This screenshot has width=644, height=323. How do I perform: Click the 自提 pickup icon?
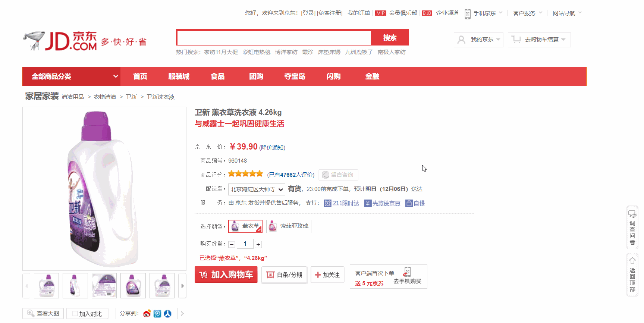pyautogui.click(x=409, y=203)
